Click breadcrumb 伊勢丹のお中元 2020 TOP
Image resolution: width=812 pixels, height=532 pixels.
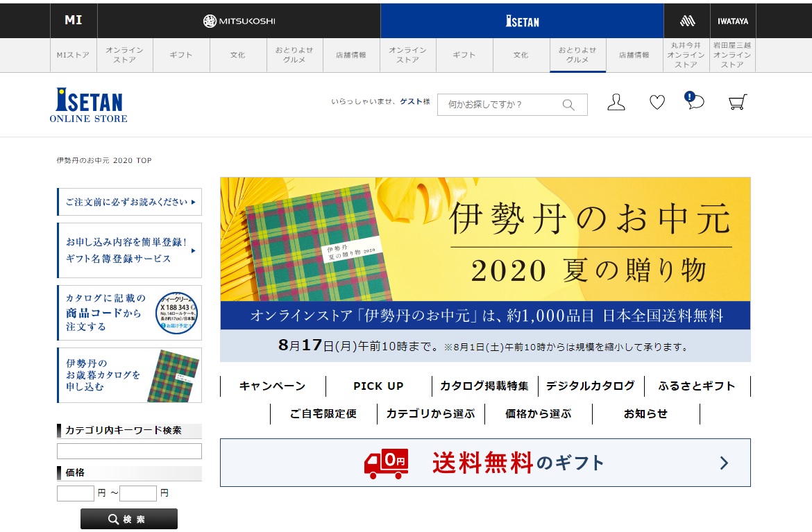tap(104, 160)
